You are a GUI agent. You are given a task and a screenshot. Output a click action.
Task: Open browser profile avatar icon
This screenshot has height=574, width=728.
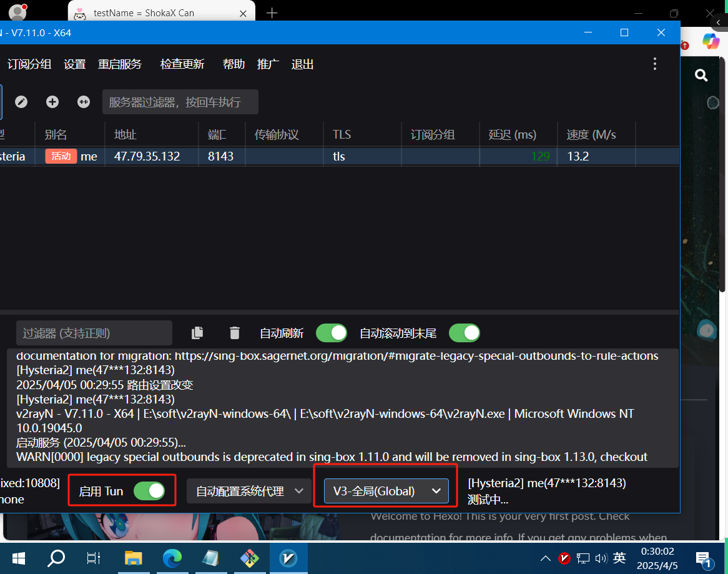coord(17,12)
